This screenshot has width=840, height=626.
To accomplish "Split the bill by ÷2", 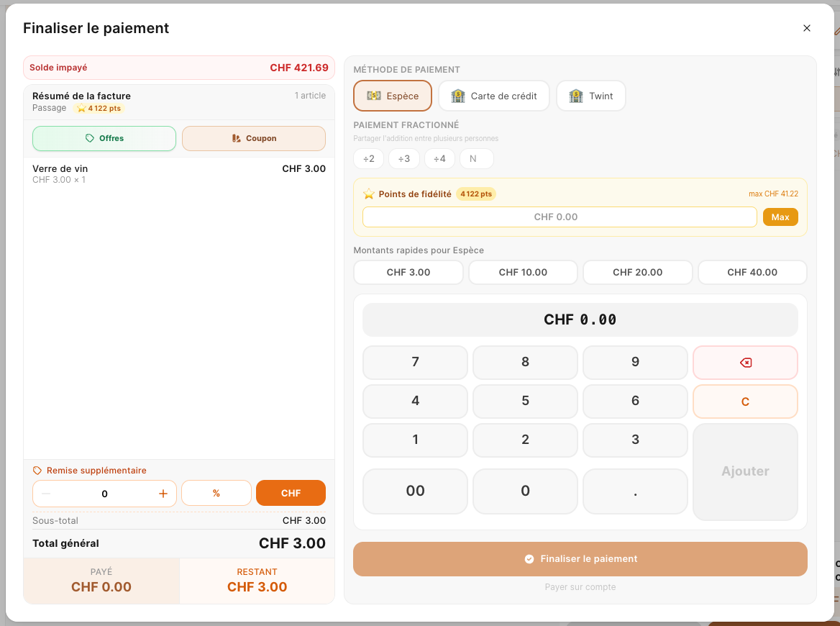I will [368, 158].
